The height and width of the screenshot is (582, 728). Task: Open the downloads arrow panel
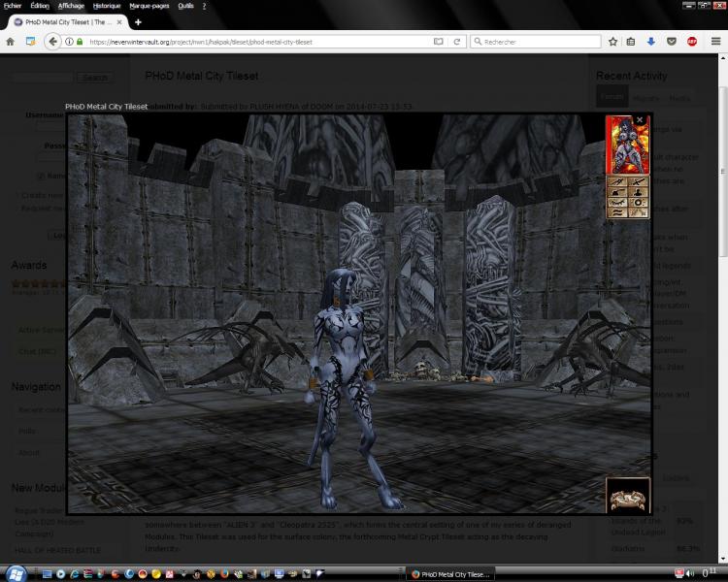pos(651,42)
